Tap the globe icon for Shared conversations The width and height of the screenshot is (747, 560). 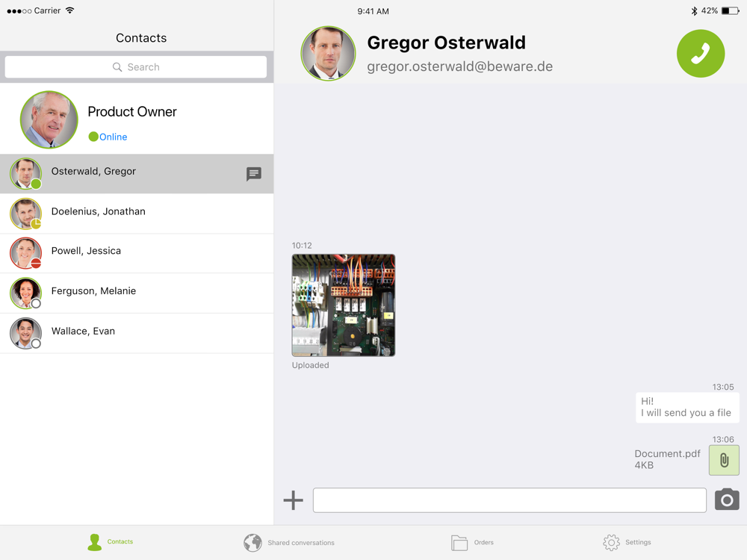[x=252, y=542]
